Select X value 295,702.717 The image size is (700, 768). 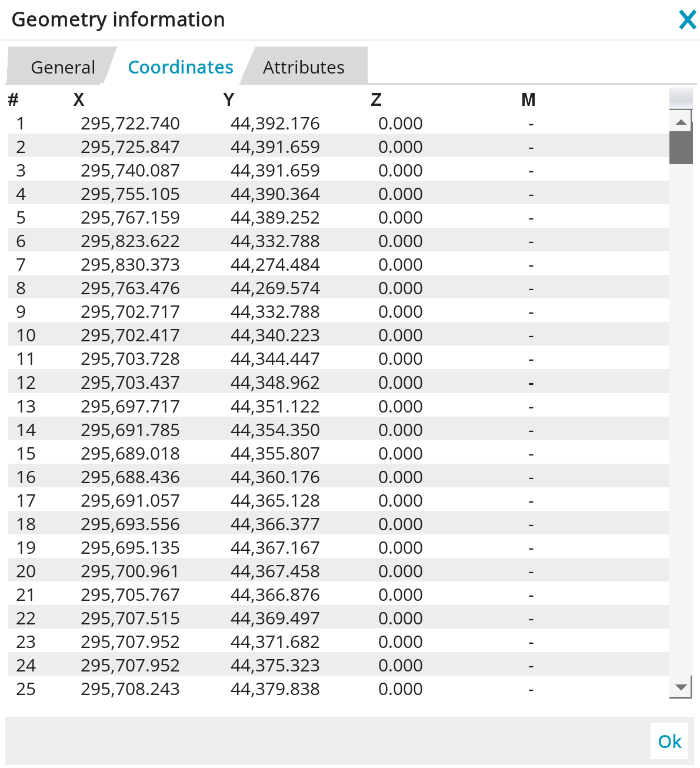[x=130, y=312]
